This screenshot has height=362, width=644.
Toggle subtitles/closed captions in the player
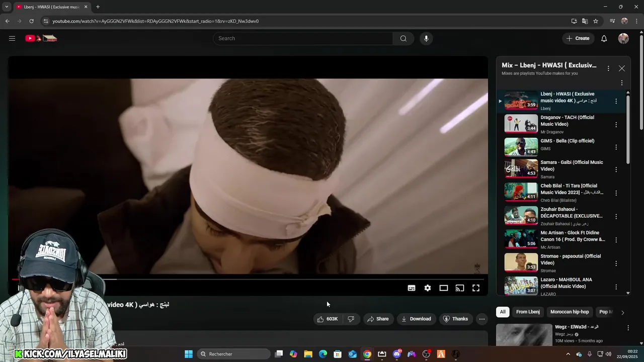click(411, 288)
